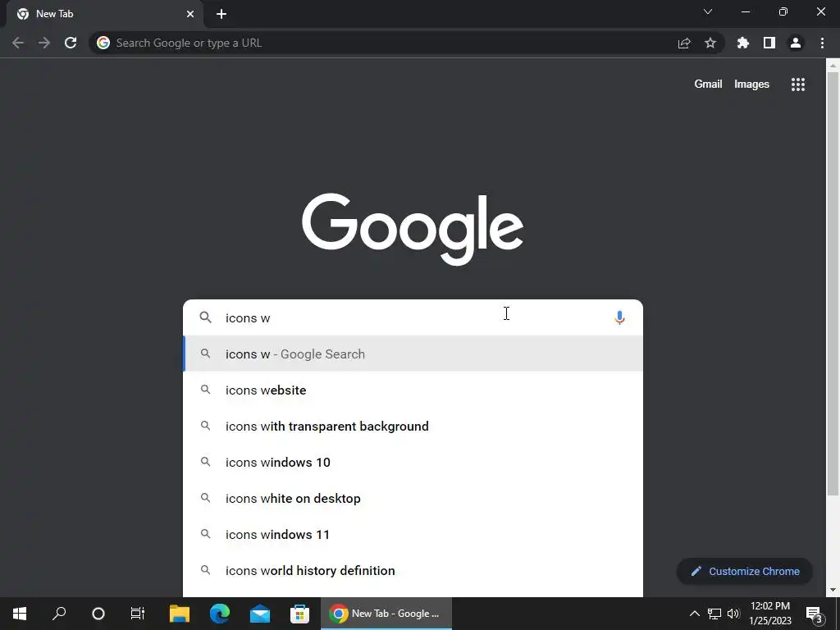Open Microsoft Store from taskbar
Image resolution: width=840 pixels, height=630 pixels.
pos(300,614)
